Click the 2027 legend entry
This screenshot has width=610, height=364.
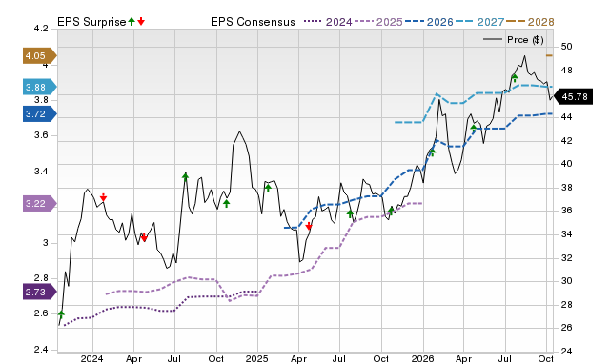coord(479,22)
